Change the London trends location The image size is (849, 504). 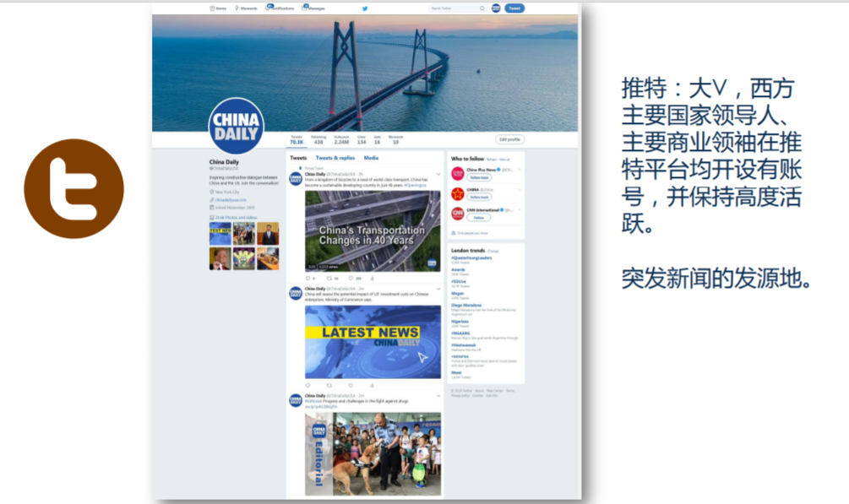tap(493, 252)
